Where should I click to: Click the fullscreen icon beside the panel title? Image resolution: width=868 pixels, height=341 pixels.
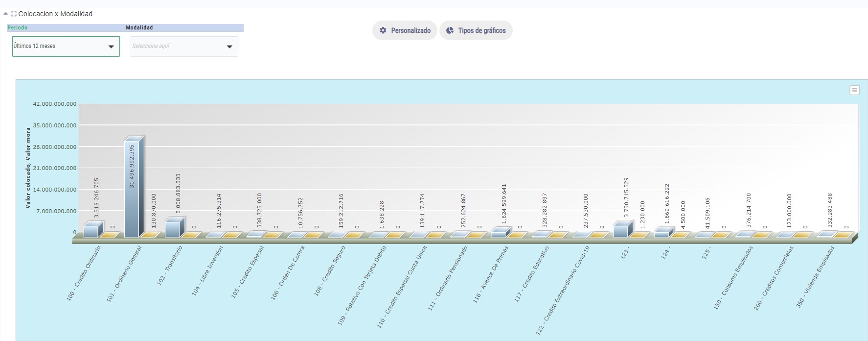[14, 14]
